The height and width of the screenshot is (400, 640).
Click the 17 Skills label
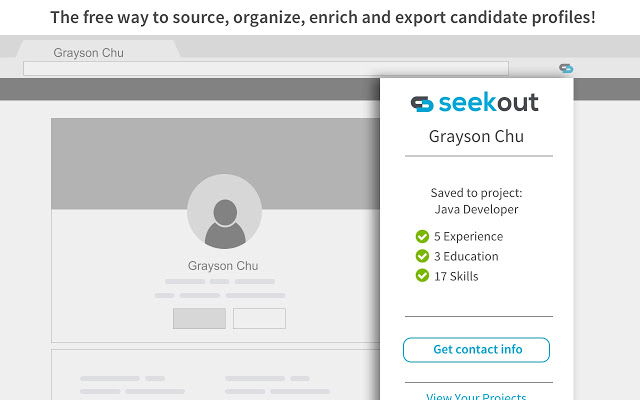[x=456, y=276]
